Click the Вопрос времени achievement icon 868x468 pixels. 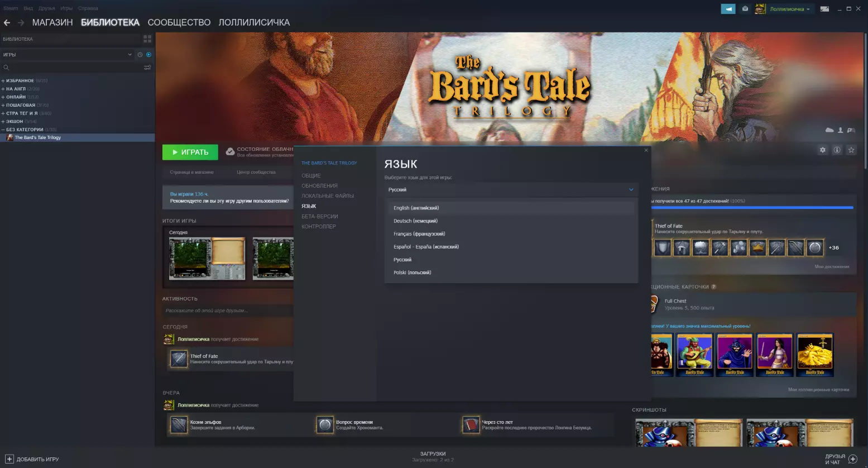[x=325, y=425]
